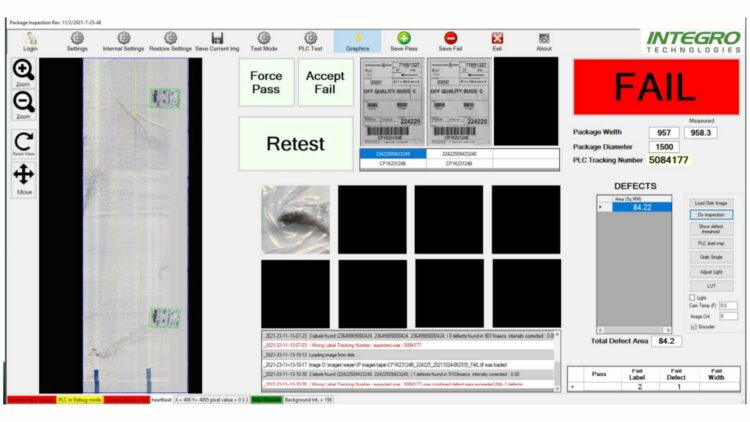Click Do Inspection button
Viewport: 750px width, 422px height.
click(711, 215)
